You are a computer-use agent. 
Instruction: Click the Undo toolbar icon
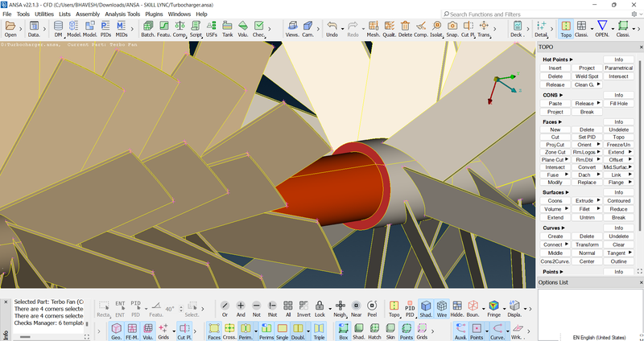click(x=332, y=29)
